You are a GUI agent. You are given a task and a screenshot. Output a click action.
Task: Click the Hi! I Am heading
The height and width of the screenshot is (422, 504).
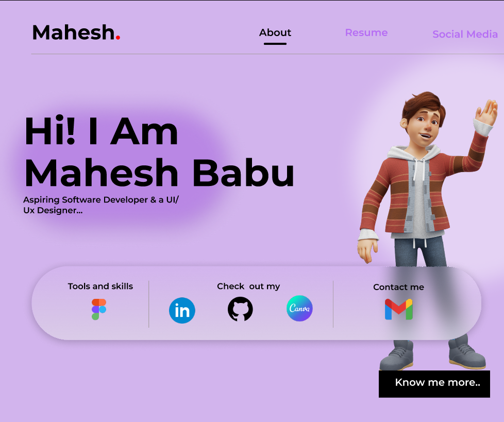pyautogui.click(x=101, y=131)
